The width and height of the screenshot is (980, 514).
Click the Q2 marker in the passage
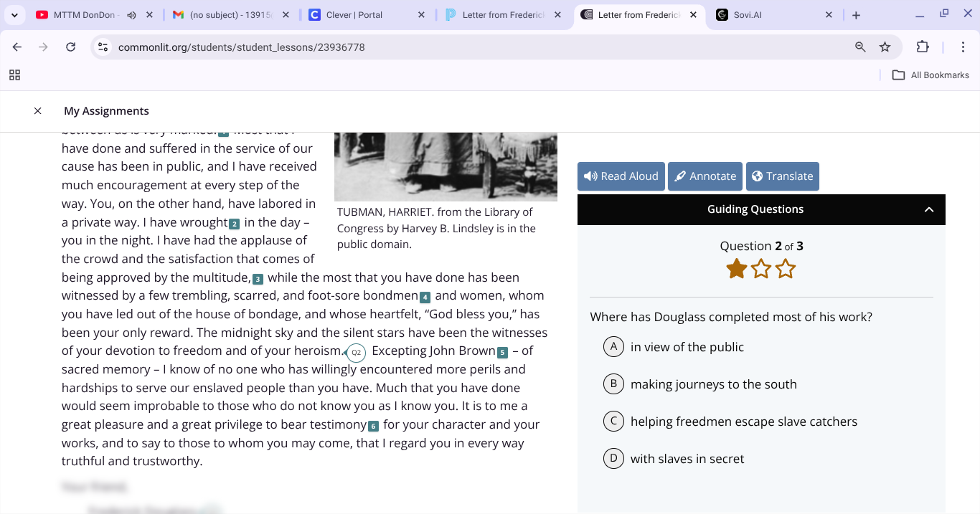tap(356, 353)
